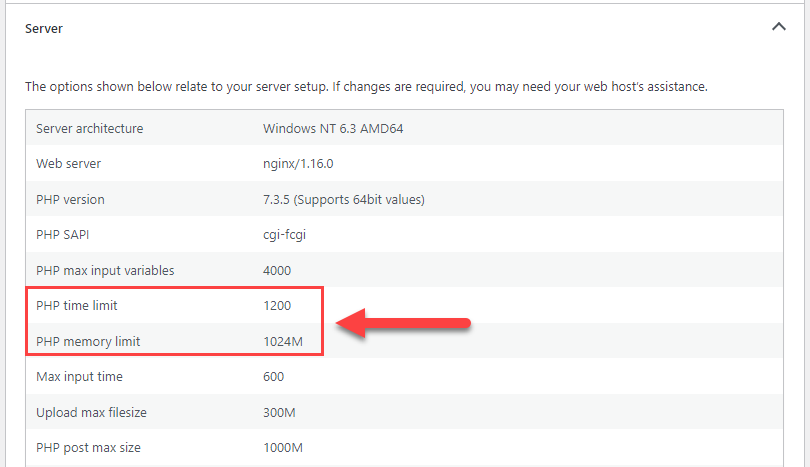Select the '300M' upload filesize value
The height and width of the screenshot is (467, 810).
(279, 412)
